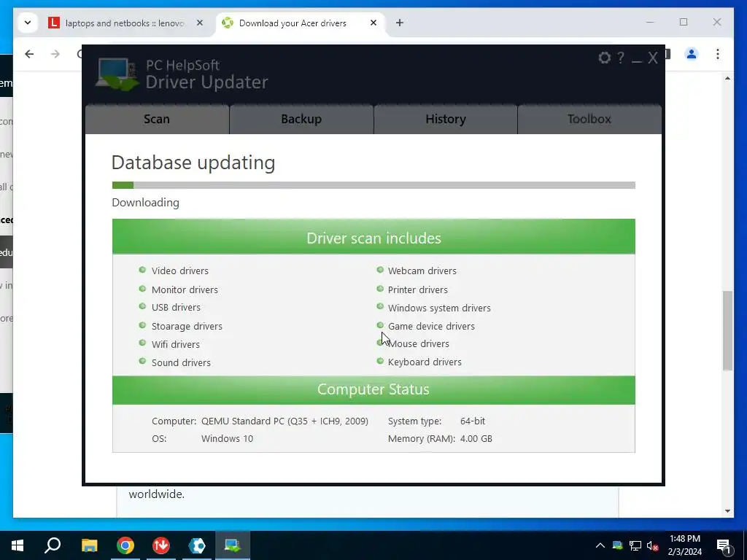The width and height of the screenshot is (747, 560).
Task: Open the red arrows app in taskbar
Action: point(161,545)
